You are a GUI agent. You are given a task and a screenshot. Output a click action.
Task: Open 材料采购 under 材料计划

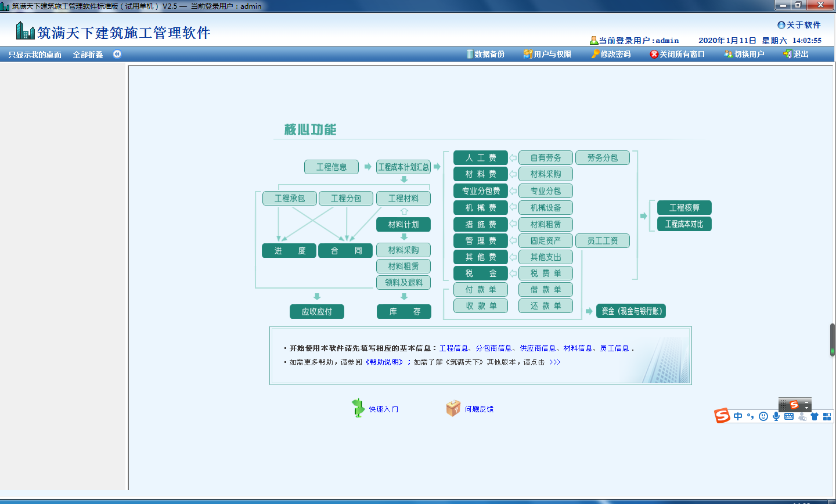click(x=403, y=250)
